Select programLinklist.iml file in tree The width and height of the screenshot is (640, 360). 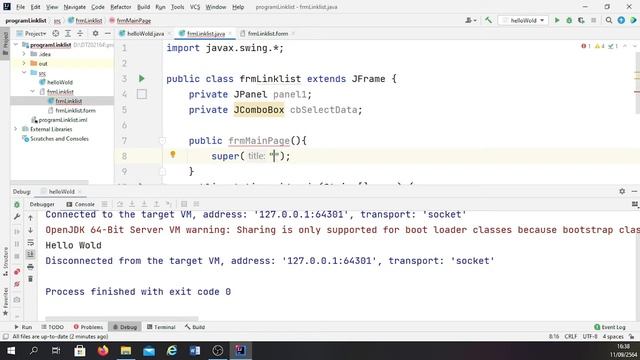60,120
